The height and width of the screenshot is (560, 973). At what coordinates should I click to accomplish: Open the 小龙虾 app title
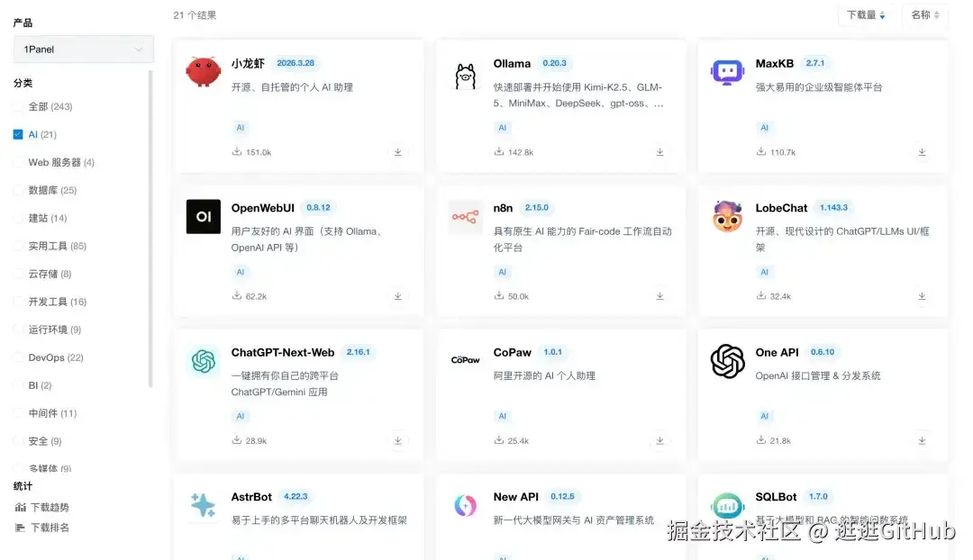coord(248,63)
